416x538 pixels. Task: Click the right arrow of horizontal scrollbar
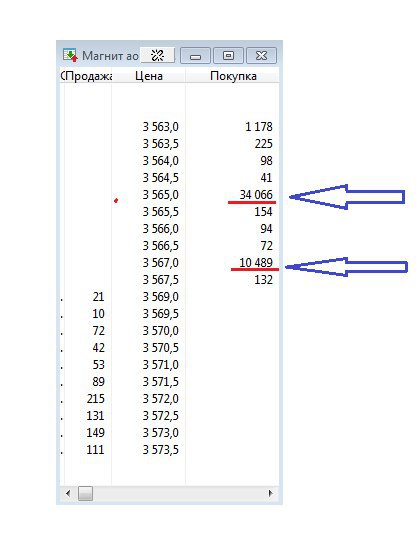(x=270, y=493)
